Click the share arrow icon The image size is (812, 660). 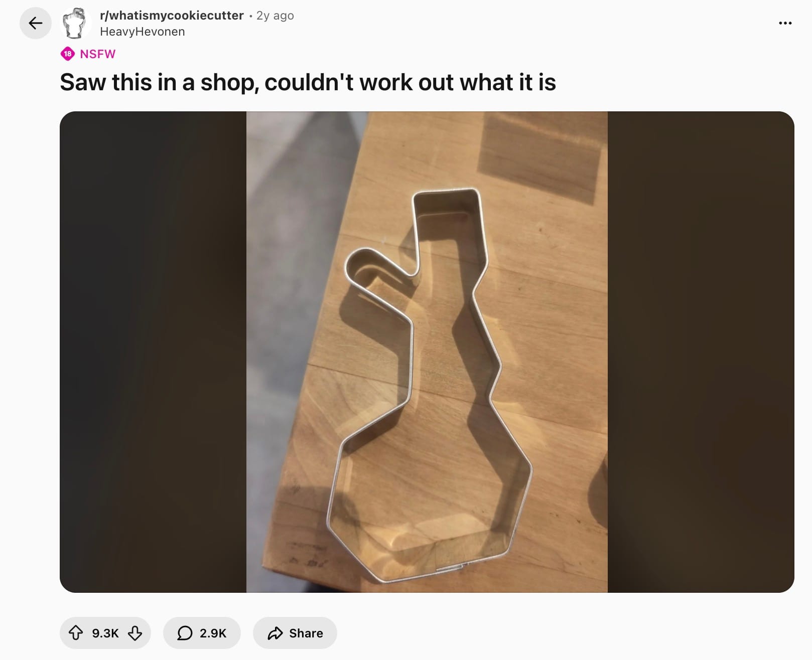(x=275, y=633)
